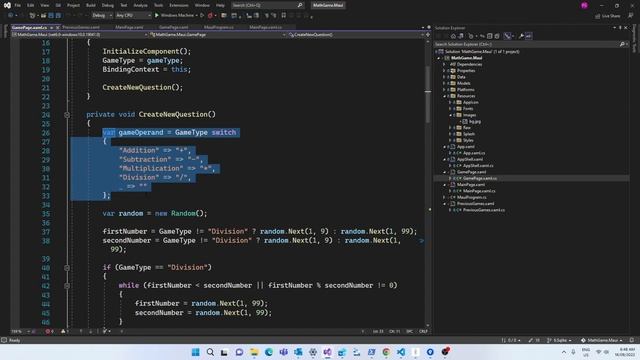This screenshot has height=360, width=640.
Task: Collapse the Resources folder
Action: click(444, 96)
